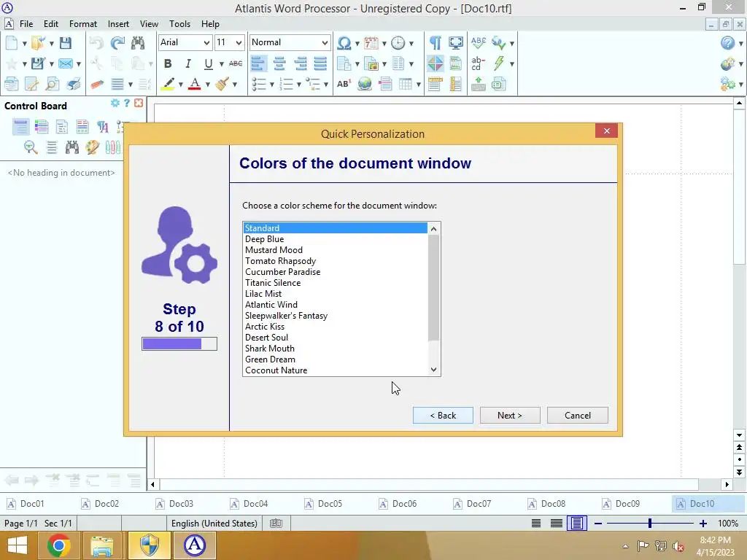This screenshot has height=560, width=747.
Task: Open the Tools menu
Action: click(x=179, y=24)
